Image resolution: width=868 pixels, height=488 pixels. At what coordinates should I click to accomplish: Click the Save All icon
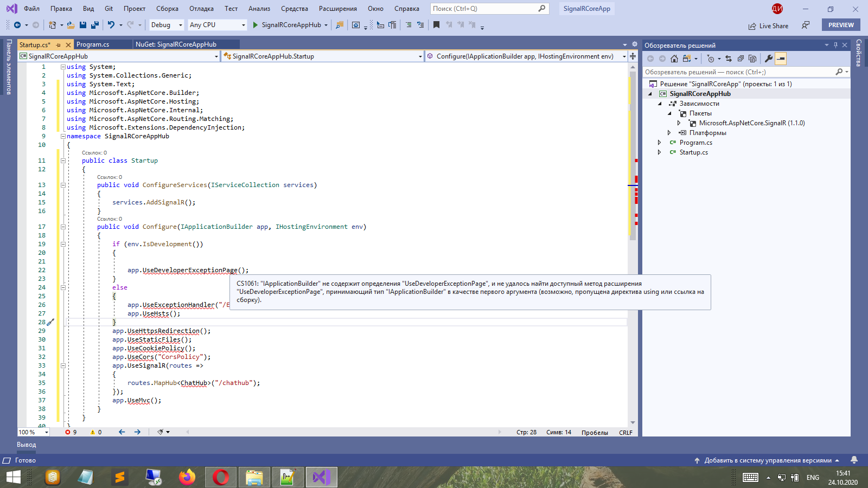point(95,25)
